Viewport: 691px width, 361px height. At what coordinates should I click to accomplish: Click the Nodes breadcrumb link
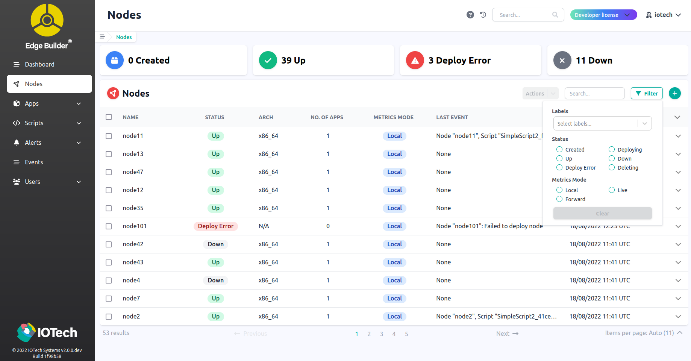pyautogui.click(x=124, y=37)
